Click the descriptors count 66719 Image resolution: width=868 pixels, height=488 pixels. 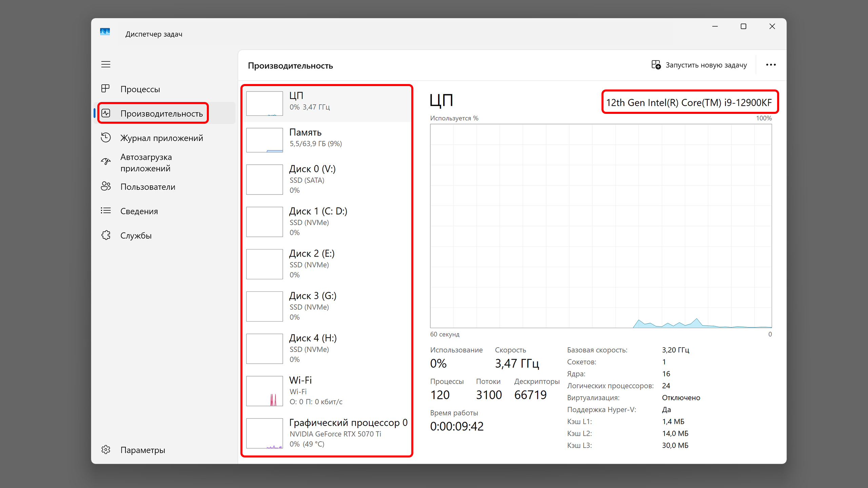(x=530, y=395)
